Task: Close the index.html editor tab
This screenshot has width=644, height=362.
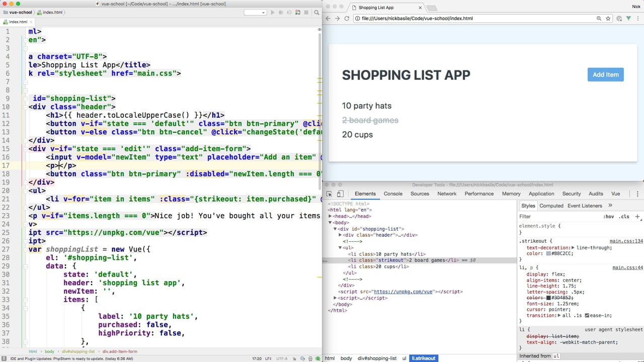Action: (31, 22)
